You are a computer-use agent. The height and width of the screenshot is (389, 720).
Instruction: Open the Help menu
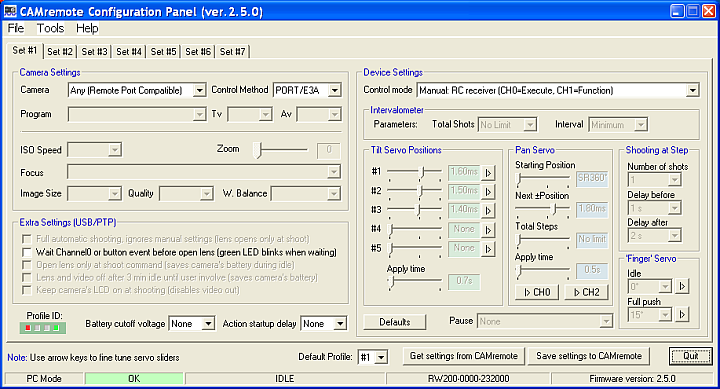pyautogui.click(x=87, y=28)
